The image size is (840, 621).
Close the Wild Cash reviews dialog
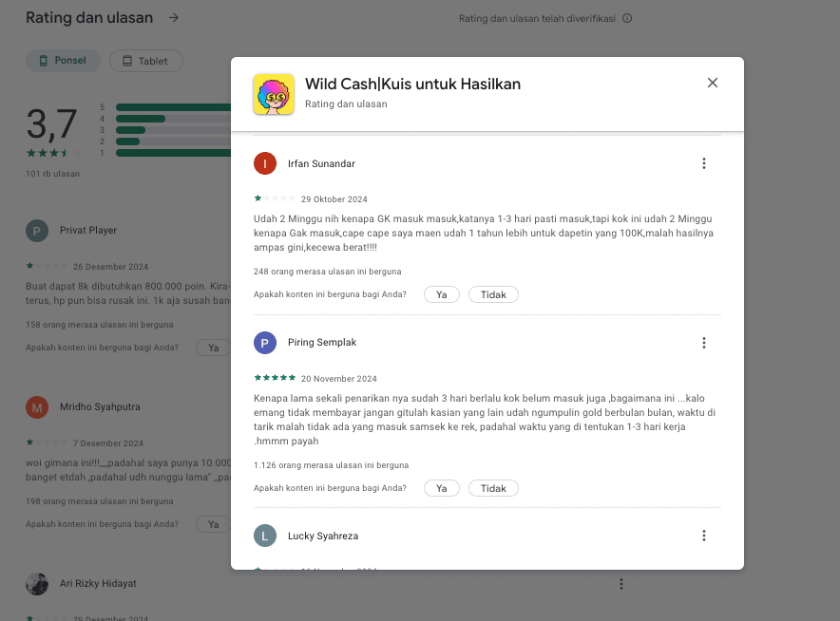tap(713, 84)
